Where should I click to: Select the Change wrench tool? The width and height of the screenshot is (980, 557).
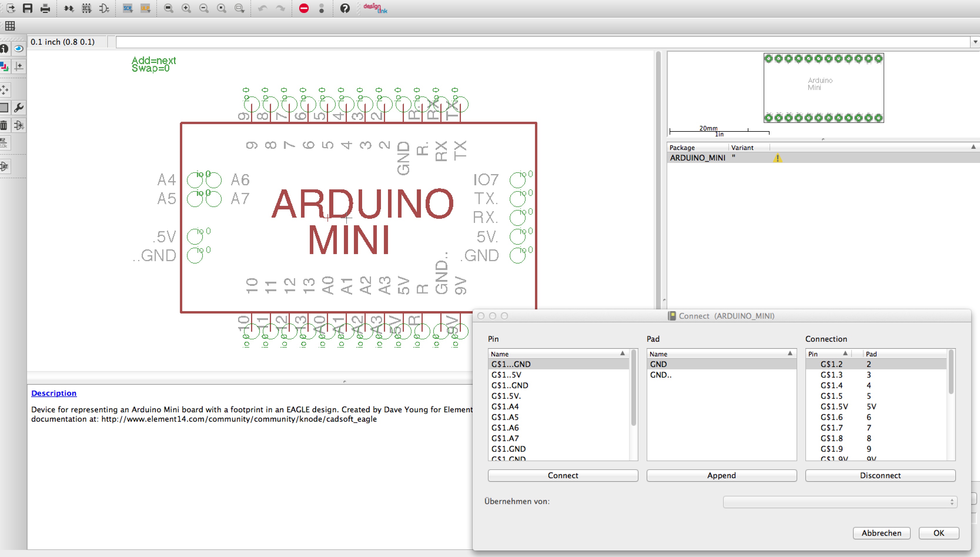(x=19, y=108)
